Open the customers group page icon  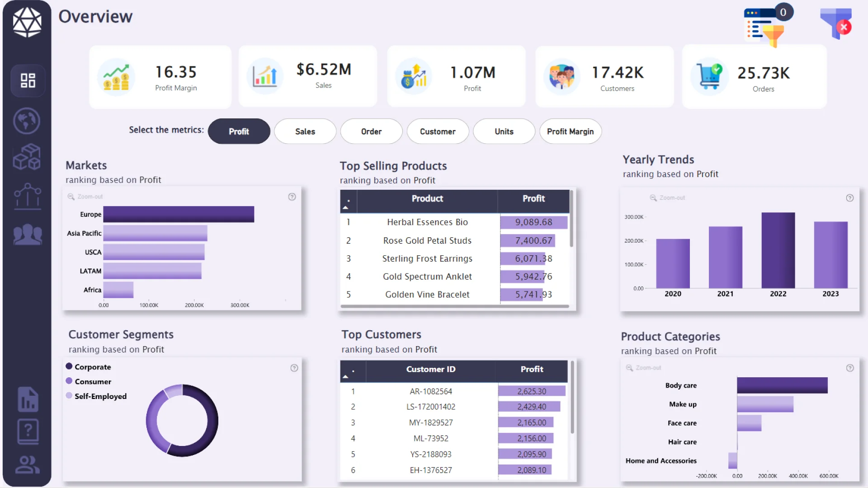pyautogui.click(x=28, y=234)
